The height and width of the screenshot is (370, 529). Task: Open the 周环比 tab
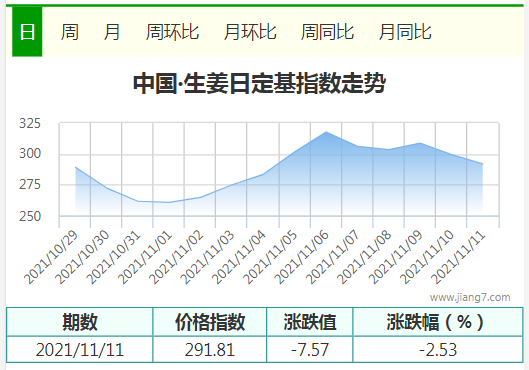(x=172, y=32)
